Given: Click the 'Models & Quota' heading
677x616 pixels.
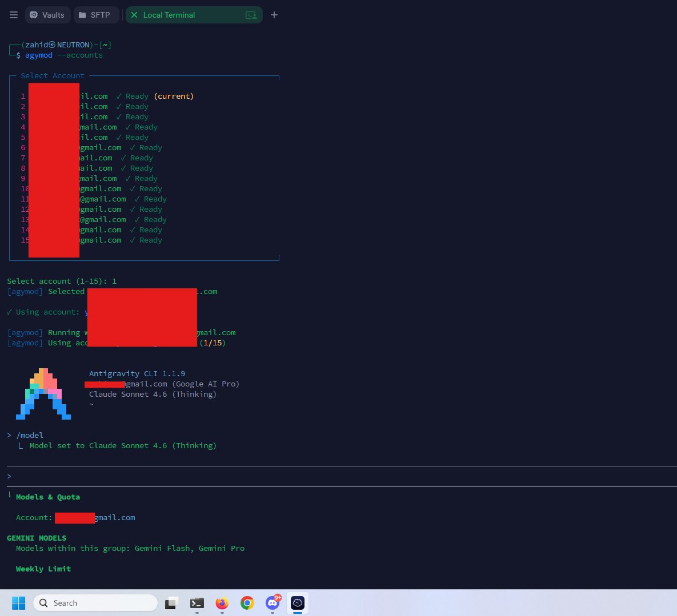Looking at the screenshot, I should [x=48, y=497].
